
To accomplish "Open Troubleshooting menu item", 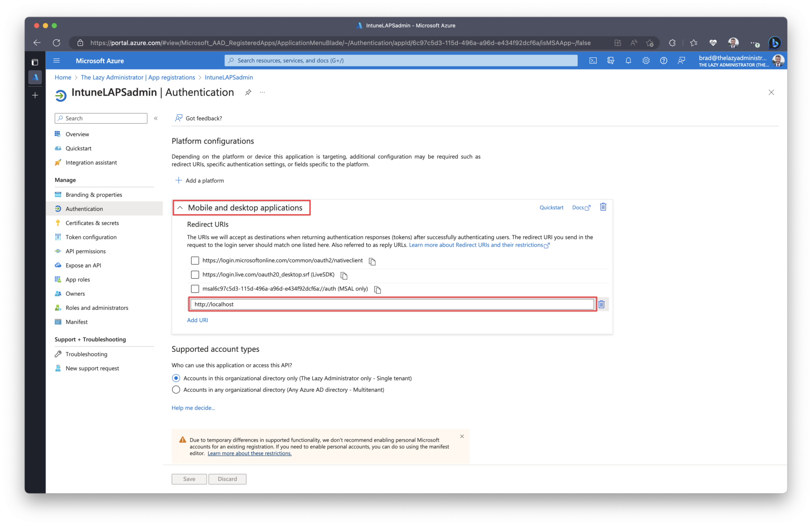I will [86, 354].
